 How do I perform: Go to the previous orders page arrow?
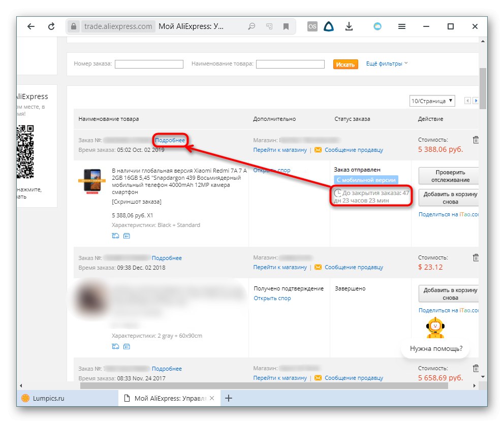point(468,101)
